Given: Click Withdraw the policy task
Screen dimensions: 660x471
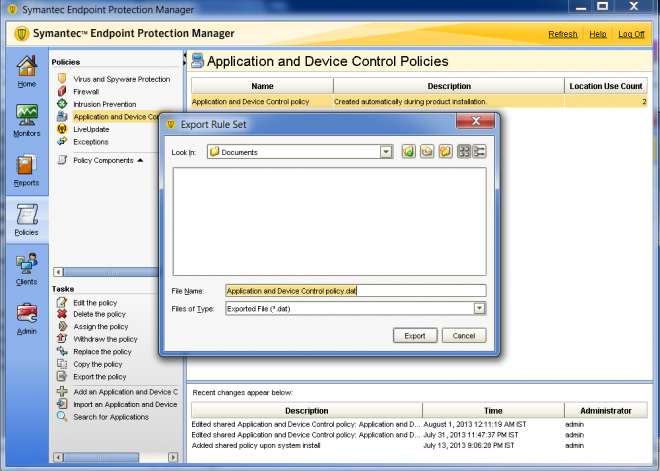Looking at the screenshot, I should [x=105, y=339].
